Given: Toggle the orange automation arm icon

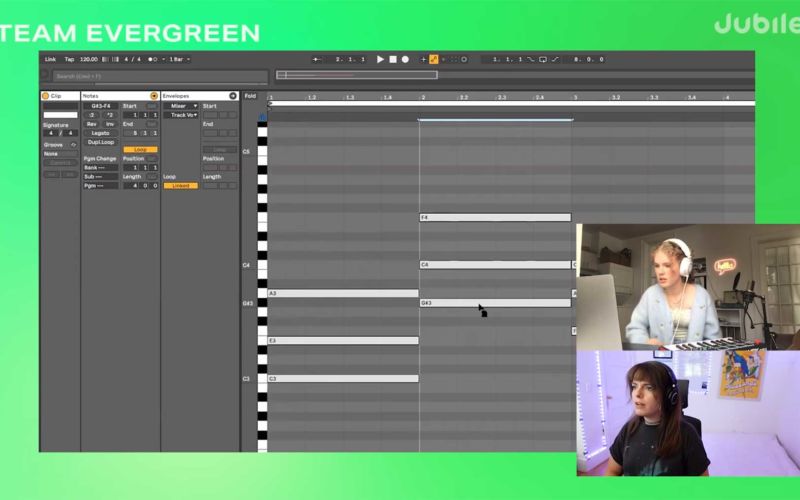Looking at the screenshot, I should pyautogui.click(x=433, y=59).
